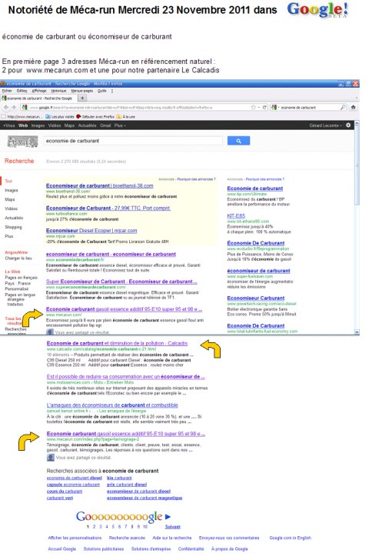Click the blue next-page arrow after Gooooogle
Screen dimensions: 392x560
168,516
